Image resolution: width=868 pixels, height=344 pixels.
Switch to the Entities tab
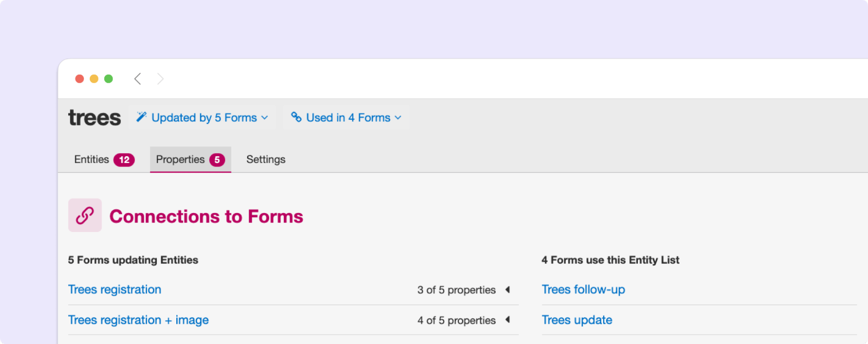click(x=91, y=159)
